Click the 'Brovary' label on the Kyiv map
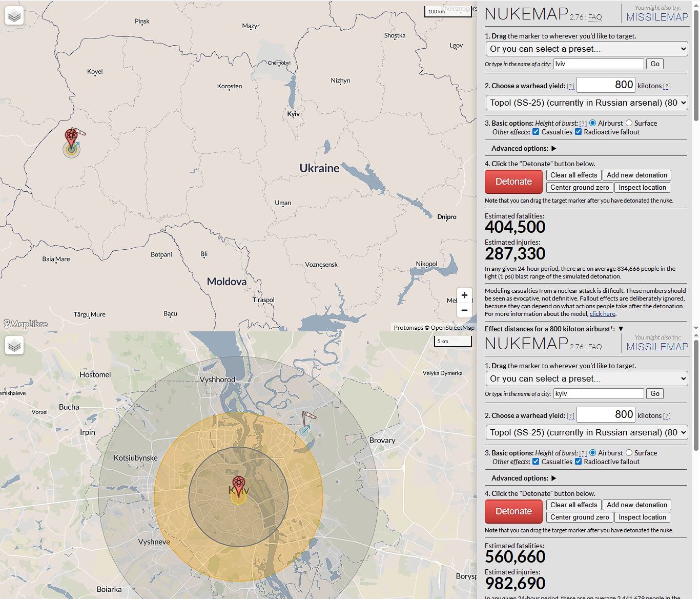Viewport: 700px width, 599px height. coord(382,441)
